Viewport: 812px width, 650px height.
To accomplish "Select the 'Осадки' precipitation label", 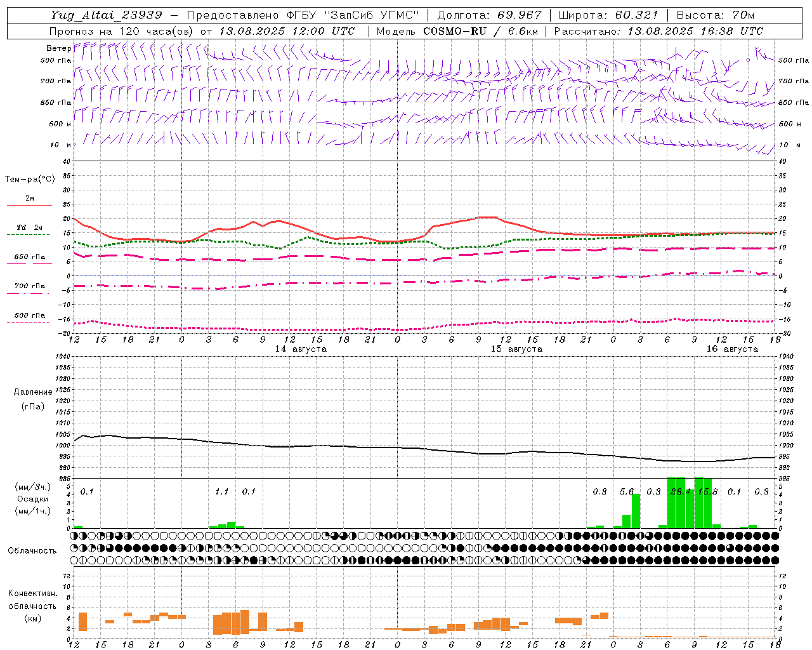I will coord(33,499).
